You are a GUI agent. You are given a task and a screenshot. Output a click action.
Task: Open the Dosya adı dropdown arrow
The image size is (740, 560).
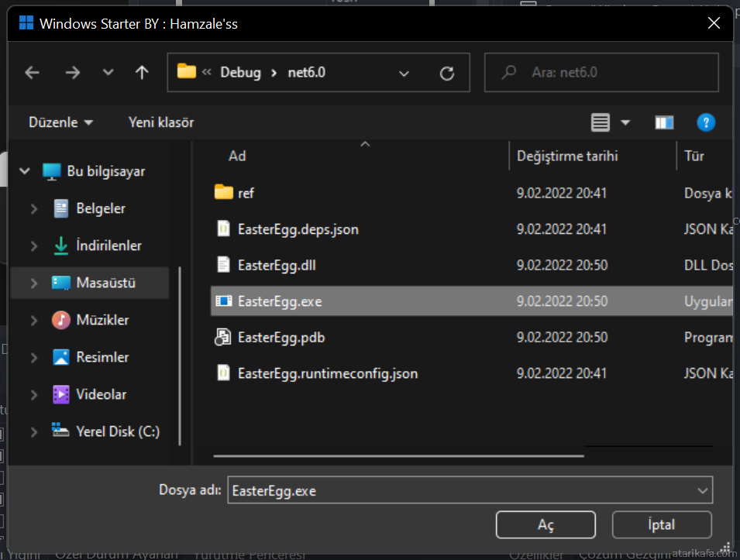(x=703, y=490)
